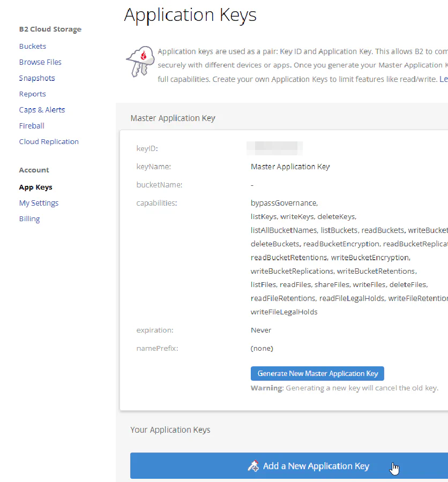448x482 pixels.
Task: Open Buckets in the sidebar
Action: click(x=33, y=46)
